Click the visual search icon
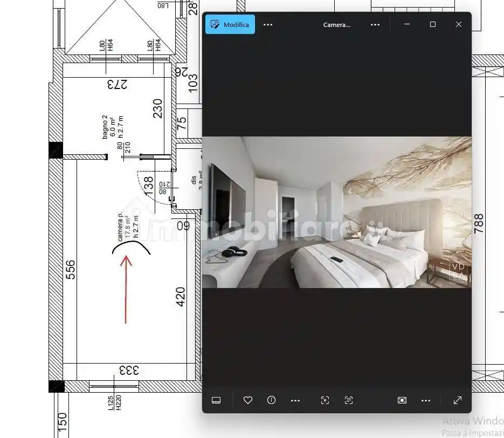This screenshot has width=504, height=438. pos(325,400)
